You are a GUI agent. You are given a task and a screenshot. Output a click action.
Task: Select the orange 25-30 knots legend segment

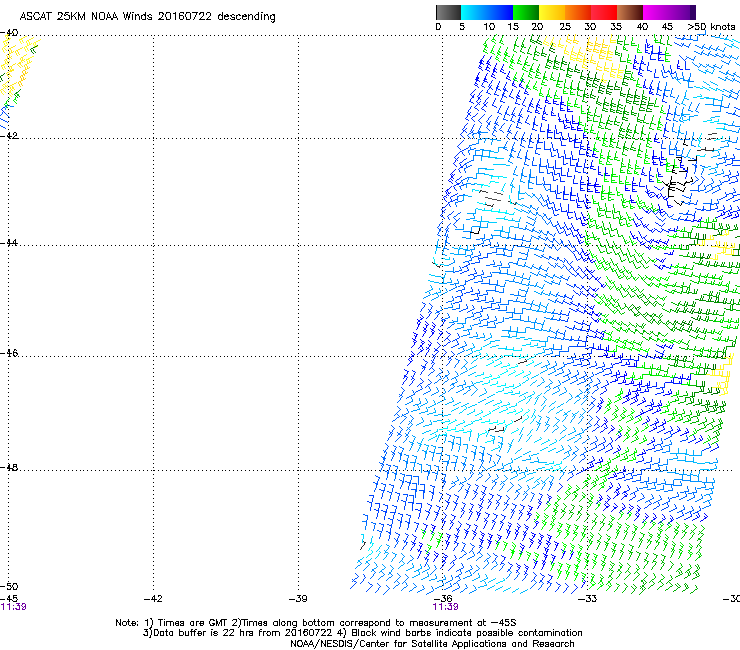tap(578, 12)
